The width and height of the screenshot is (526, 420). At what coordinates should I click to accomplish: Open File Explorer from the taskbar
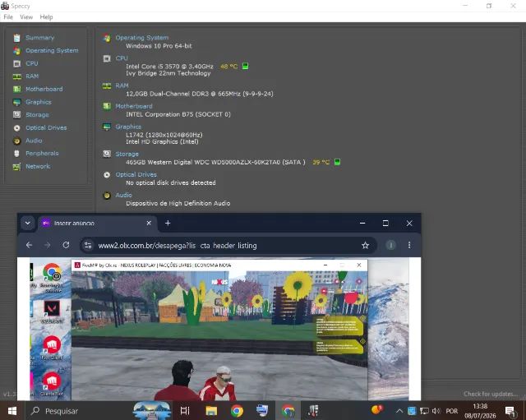pyautogui.click(x=211, y=411)
